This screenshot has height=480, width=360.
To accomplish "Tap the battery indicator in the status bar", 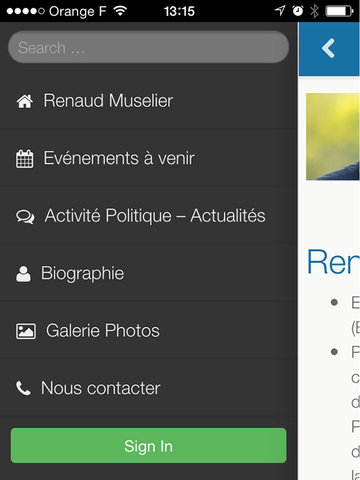I will (x=339, y=11).
